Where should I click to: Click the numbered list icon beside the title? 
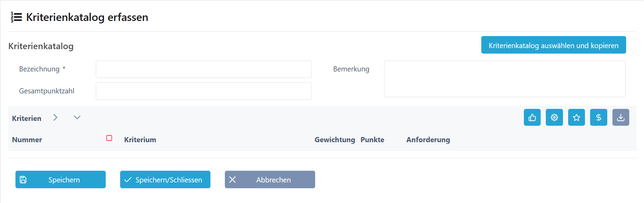click(x=16, y=17)
